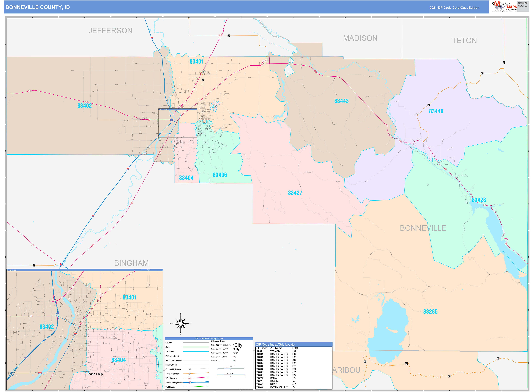Click the County Highways square marker in legend
The height and width of the screenshot is (392, 532).
pos(190,369)
